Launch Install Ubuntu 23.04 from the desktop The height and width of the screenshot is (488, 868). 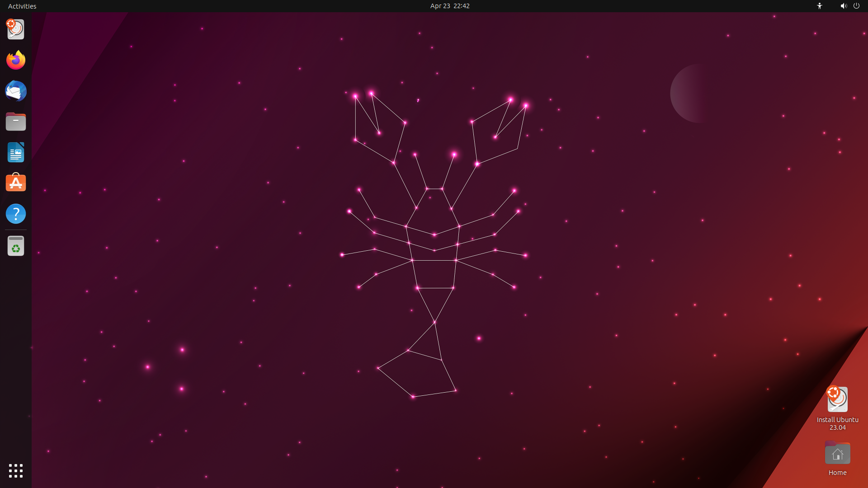coord(837,400)
